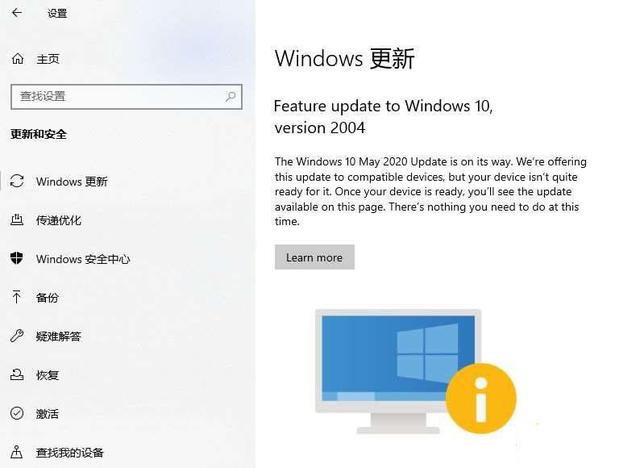Open the 传递优化 settings page
640x468 pixels.
(x=59, y=220)
